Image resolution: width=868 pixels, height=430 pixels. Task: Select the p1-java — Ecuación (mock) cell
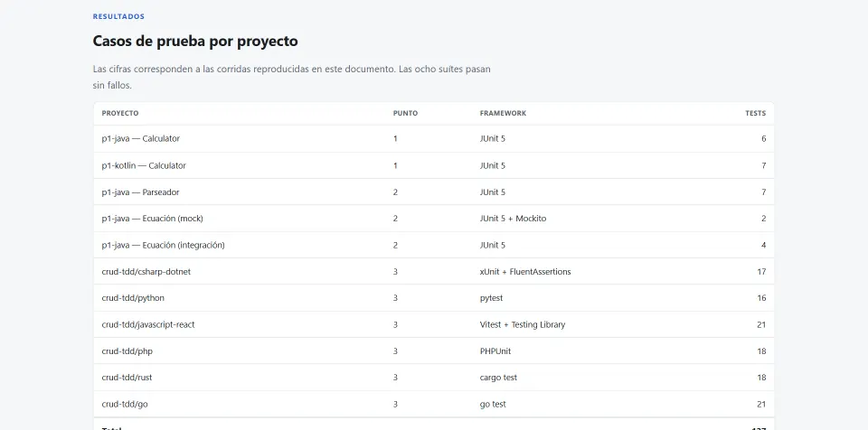pos(152,219)
